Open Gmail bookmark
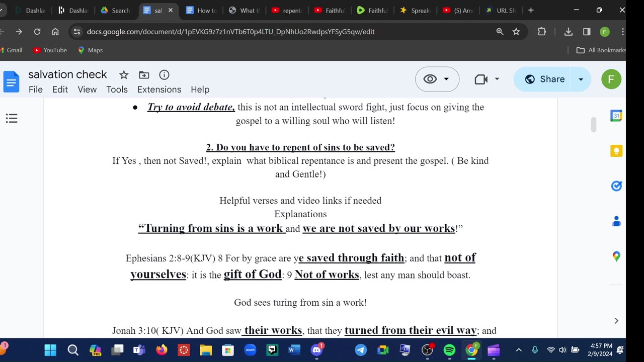Screen dimensions: 644x362 tap(11, 50)
